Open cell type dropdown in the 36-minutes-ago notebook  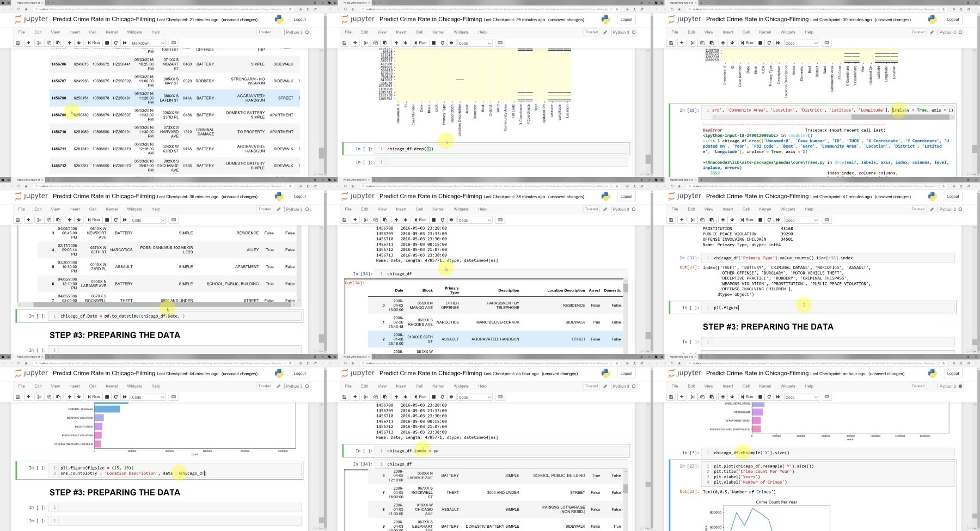pos(148,219)
